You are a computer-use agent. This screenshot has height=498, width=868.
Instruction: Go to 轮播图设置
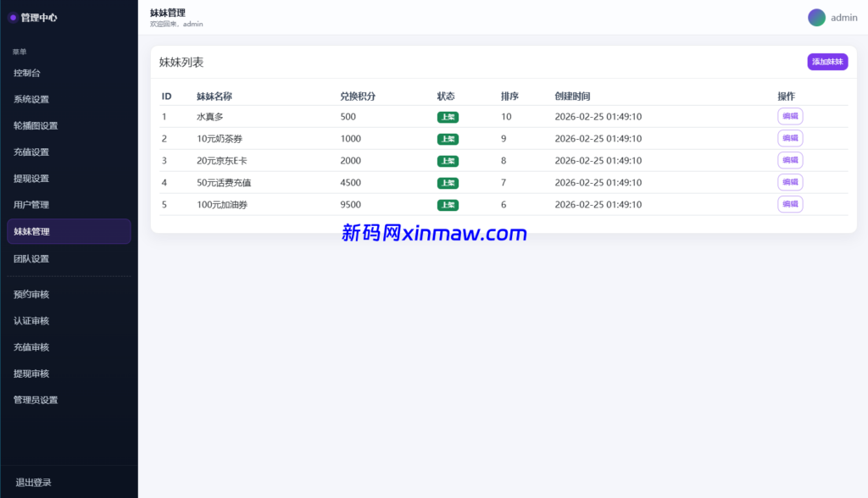[36, 125]
